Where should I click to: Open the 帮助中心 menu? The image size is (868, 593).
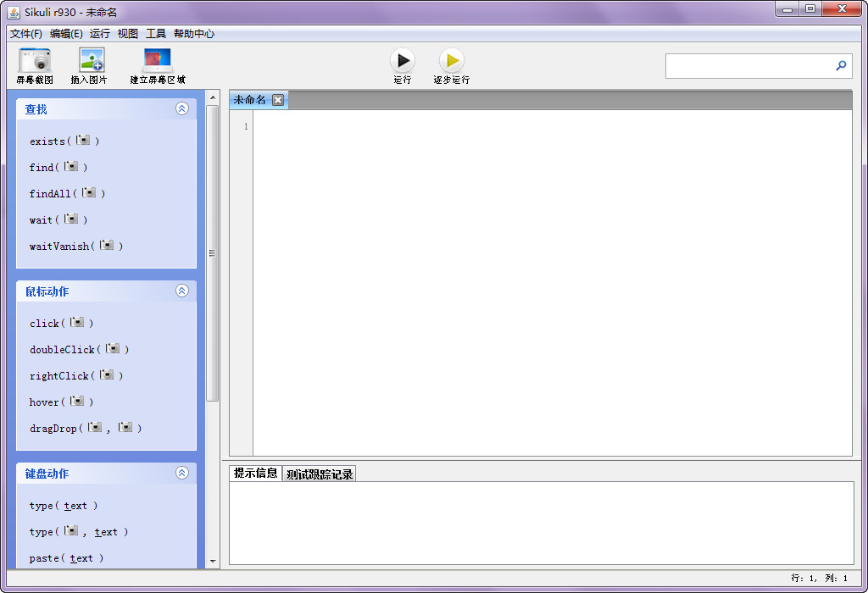(x=194, y=34)
